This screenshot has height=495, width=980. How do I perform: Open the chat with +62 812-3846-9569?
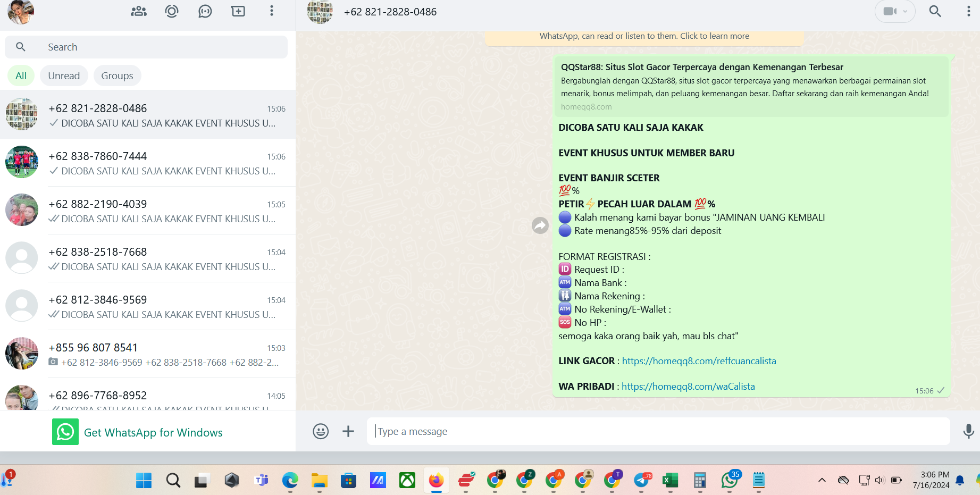tap(148, 306)
